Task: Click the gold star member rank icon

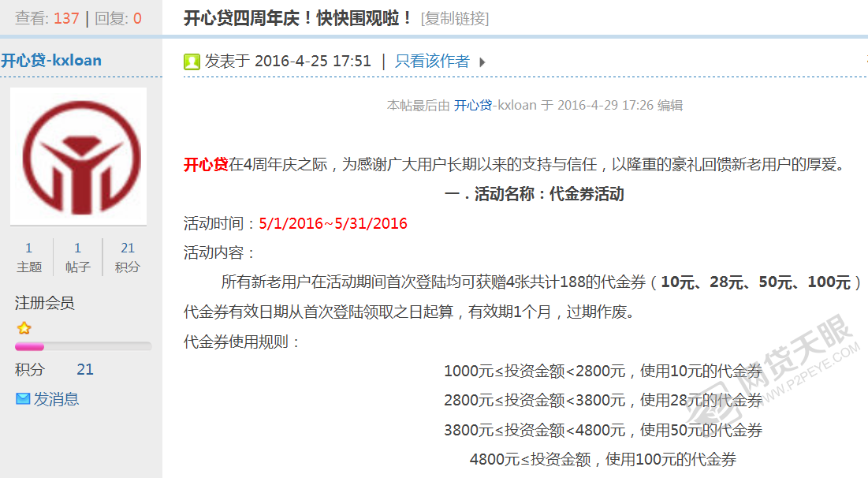Action: click(24, 328)
